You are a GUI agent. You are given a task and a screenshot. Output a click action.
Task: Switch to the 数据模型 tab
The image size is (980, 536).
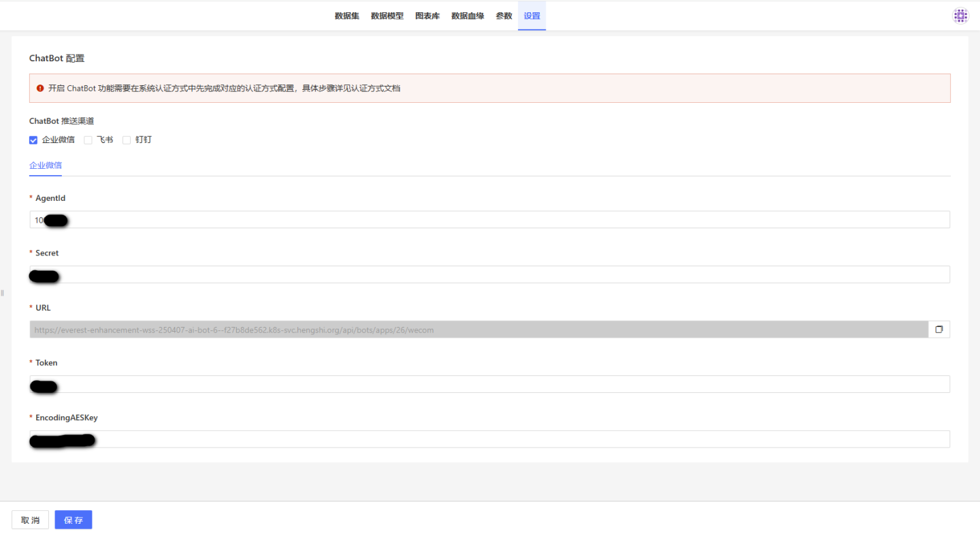[387, 16]
